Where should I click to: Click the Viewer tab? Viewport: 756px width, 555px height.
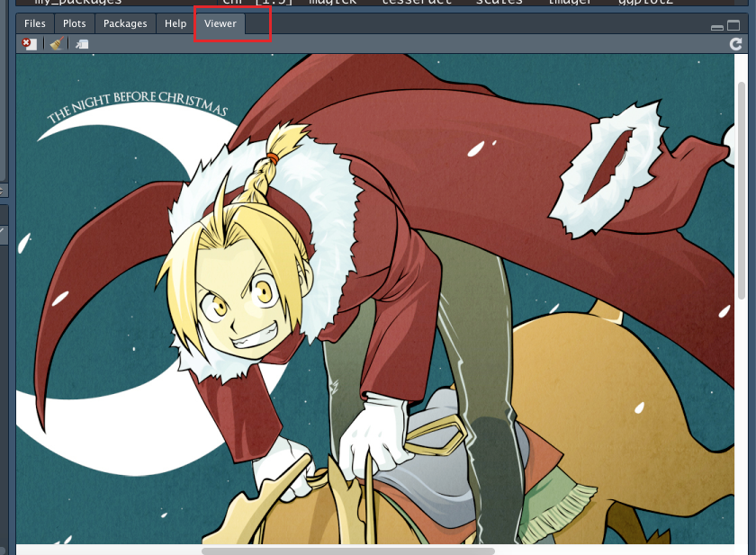[220, 23]
